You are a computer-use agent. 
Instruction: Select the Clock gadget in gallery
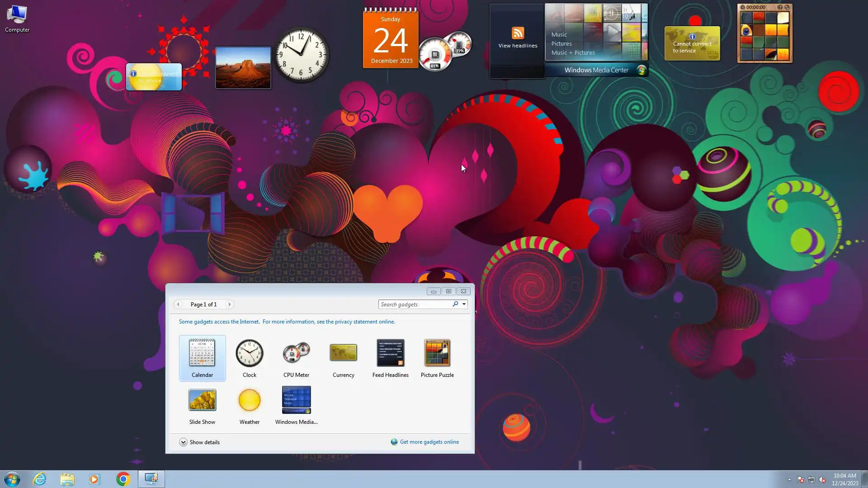pyautogui.click(x=249, y=353)
